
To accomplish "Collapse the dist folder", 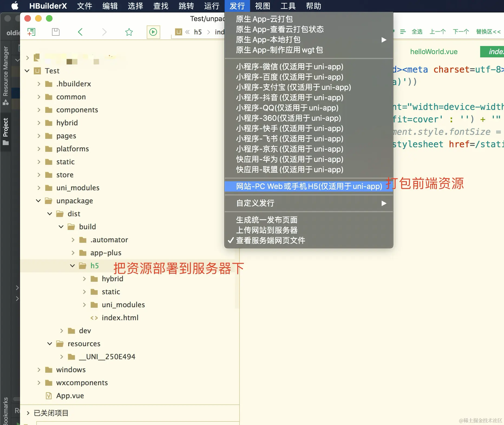I will [50, 214].
